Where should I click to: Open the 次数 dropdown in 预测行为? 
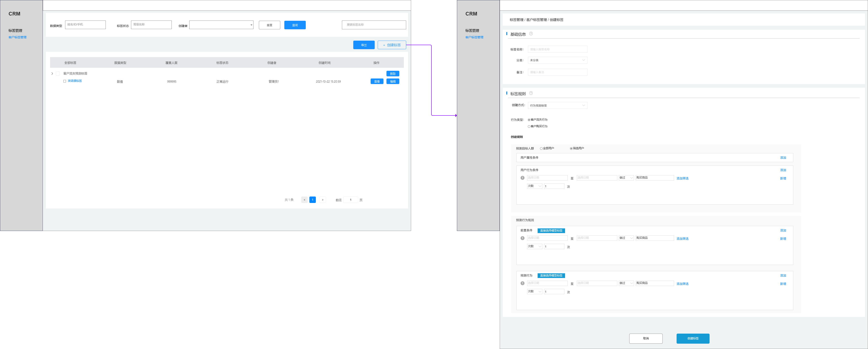[x=535, y=291]
